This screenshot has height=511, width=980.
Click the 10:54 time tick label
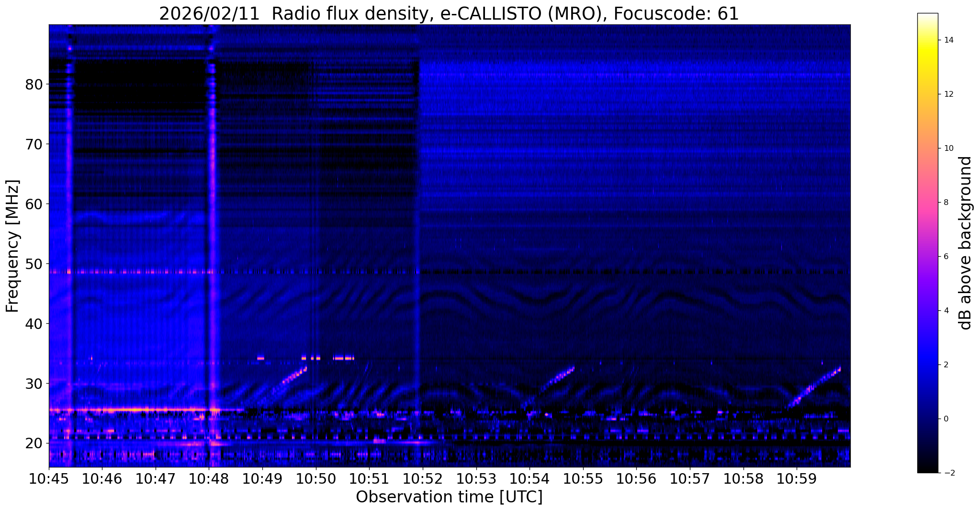(x=529, y=478)
